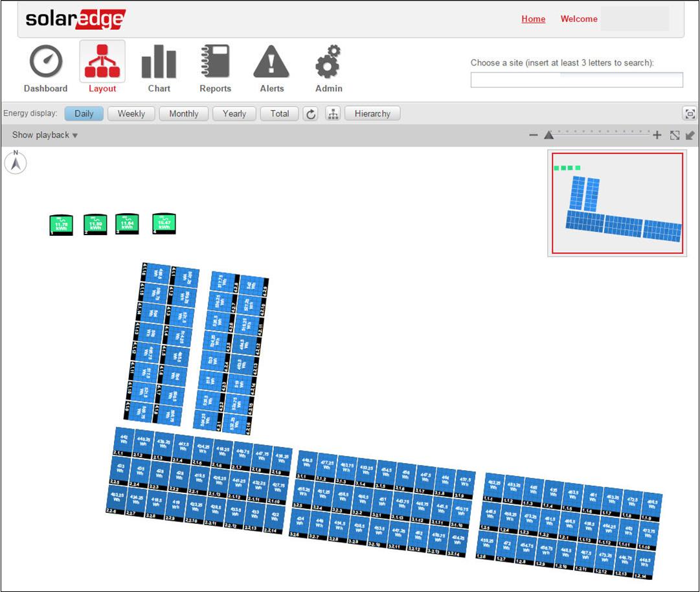This screenshot has width=700, height=592.
Task: Click the Choose a site search field
Action: pos(576,80)
